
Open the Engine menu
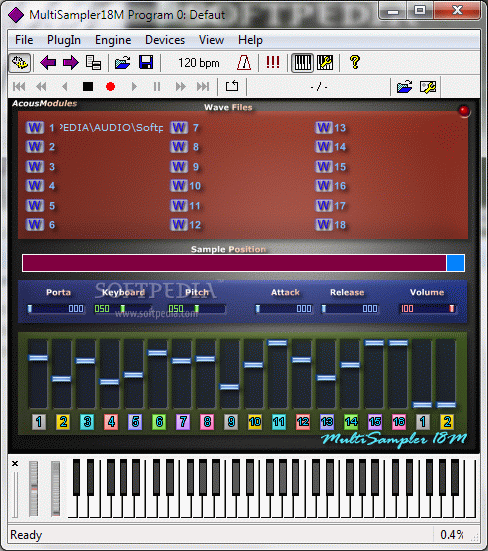[x=113, y=40]
